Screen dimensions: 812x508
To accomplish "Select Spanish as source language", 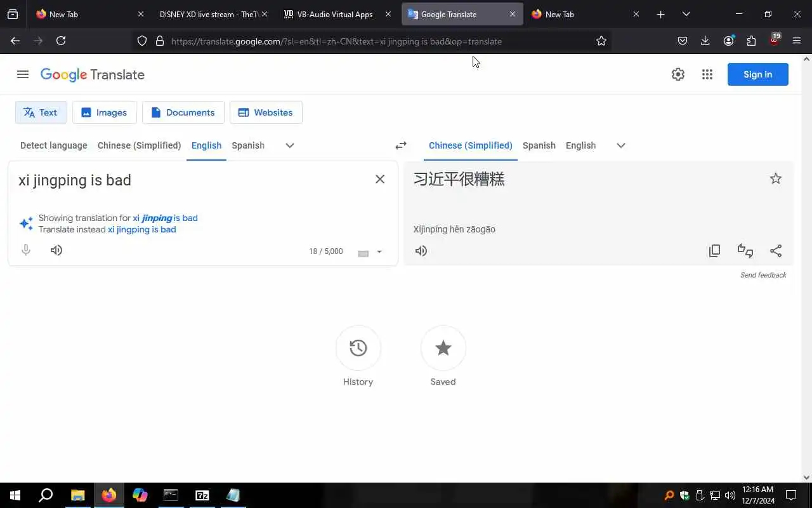I will click(x=248, y=145).
